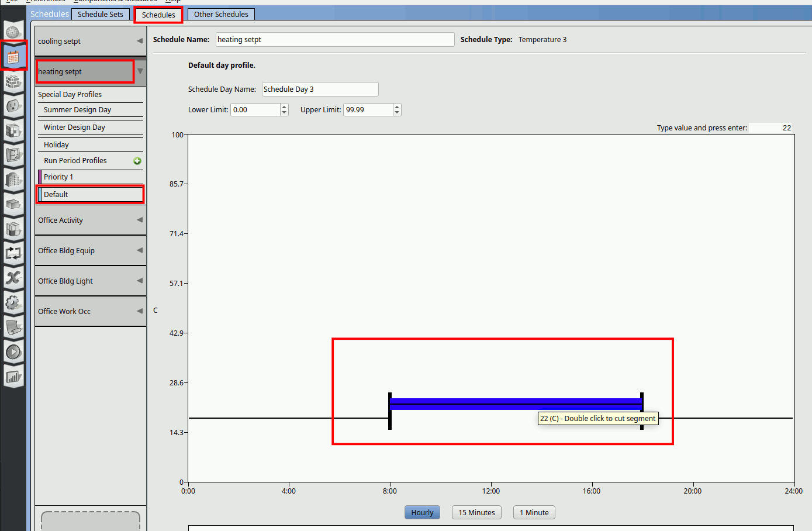The width and height of the screenshot is (812, 531).
Task: Open the Constructions tab in sidebar
Action: pyautogui.click(x=13, y=81)
